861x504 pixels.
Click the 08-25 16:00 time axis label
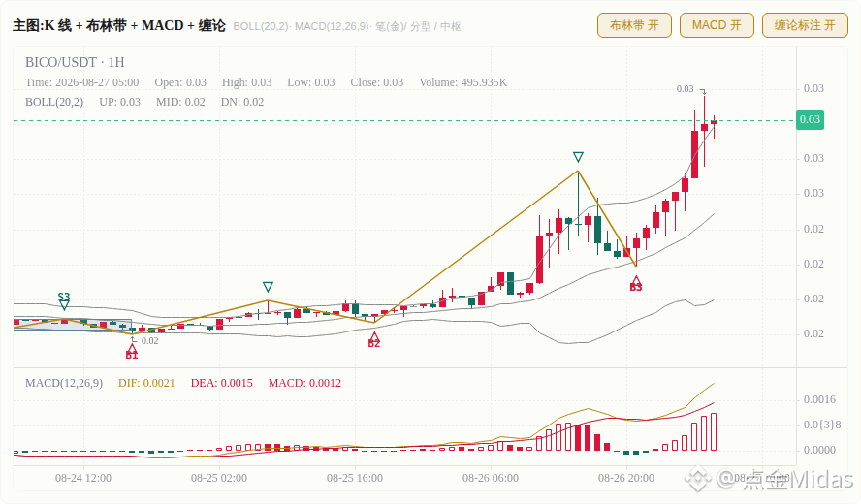pyautogui.click(x=355, y=478)
